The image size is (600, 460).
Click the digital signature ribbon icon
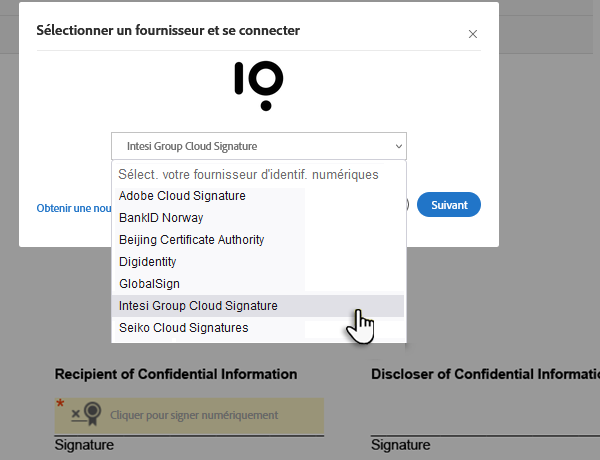(x=92, y=414)
